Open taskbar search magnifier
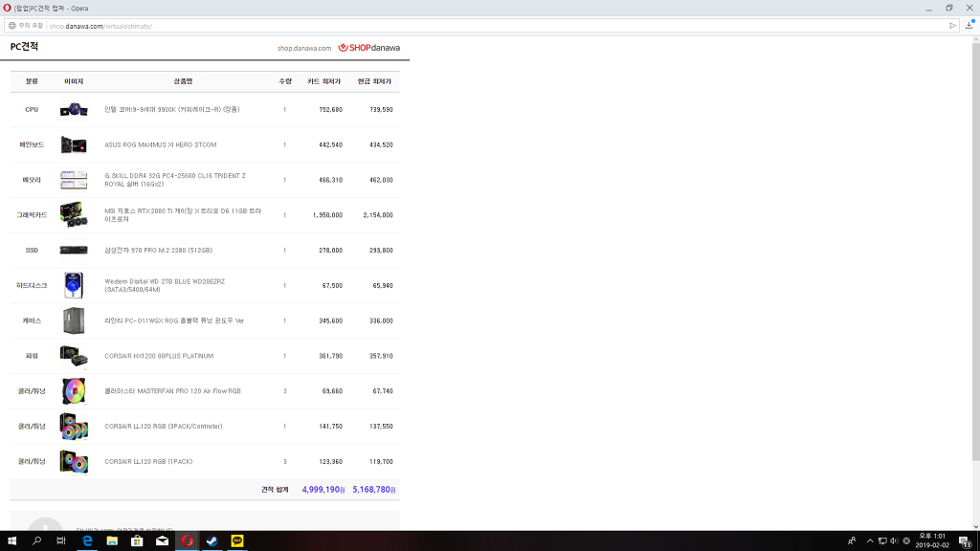980x551 pixels. 37,541
